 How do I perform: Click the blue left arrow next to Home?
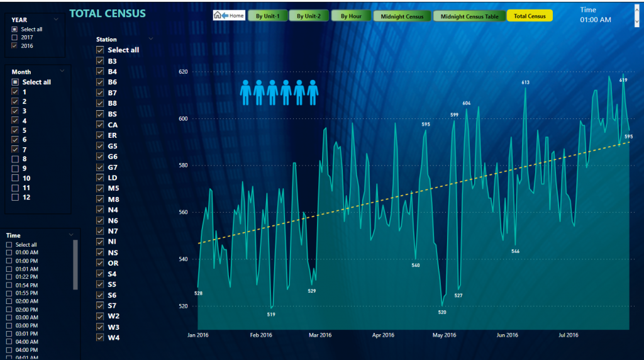click(x=225, y=16)
